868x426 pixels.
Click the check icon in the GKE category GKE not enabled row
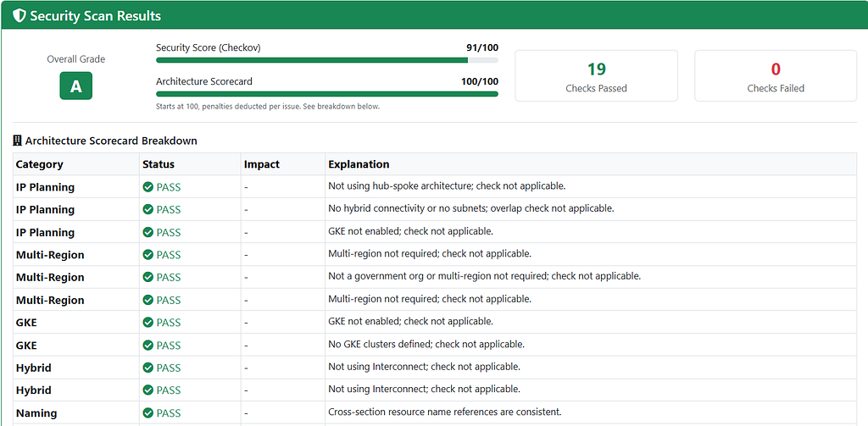pos(147,323)
